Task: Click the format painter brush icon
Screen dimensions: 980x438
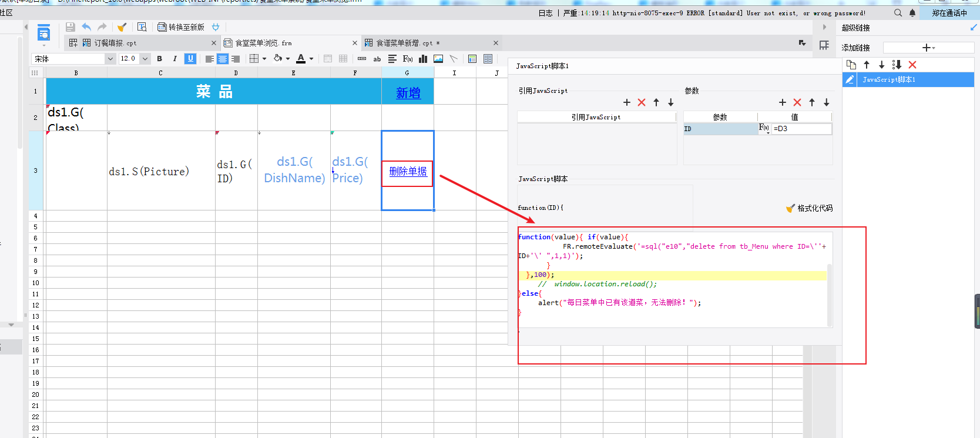Action: (122, 27)
